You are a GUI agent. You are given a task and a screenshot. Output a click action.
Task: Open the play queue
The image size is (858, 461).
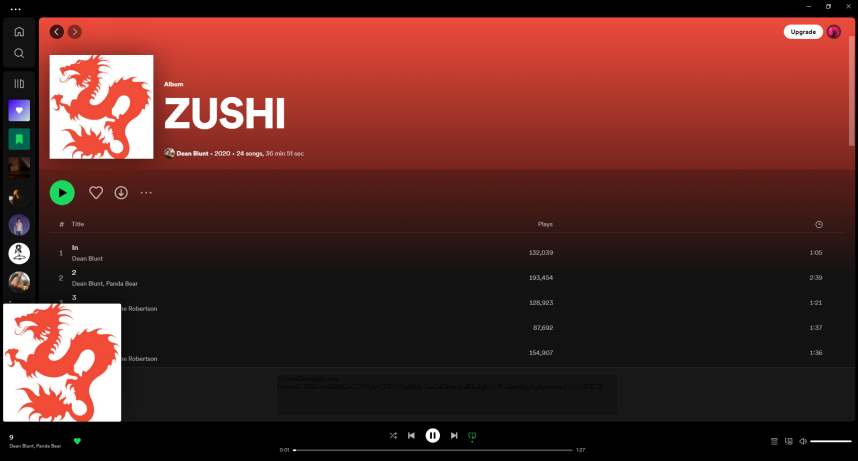coord(774,441)
